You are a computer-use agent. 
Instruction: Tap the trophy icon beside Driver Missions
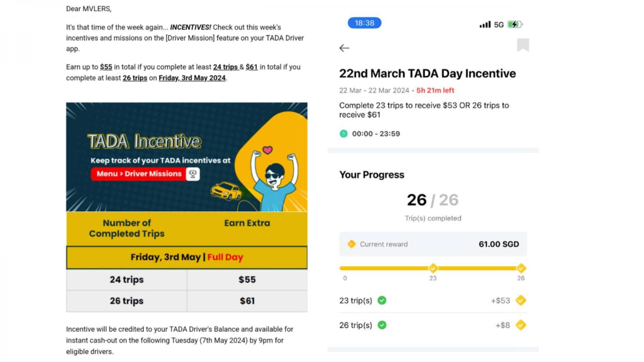tap(193, 174)
